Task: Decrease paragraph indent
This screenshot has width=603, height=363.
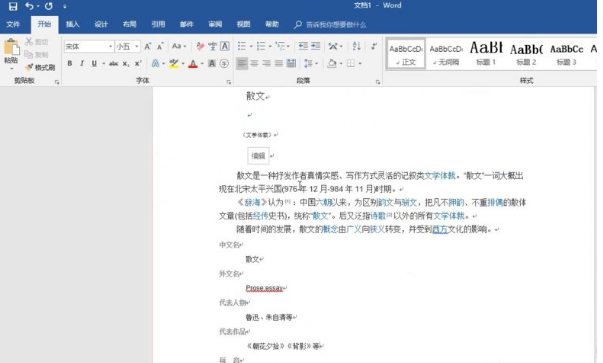Action: [x=303, y=46]
